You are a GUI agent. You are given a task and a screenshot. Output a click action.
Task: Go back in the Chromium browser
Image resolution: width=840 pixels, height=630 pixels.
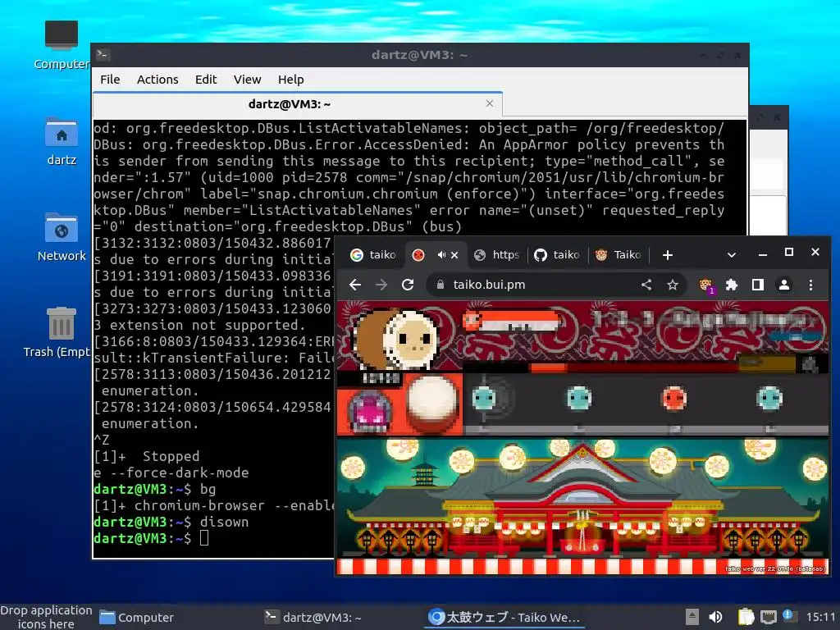(355, 285)
